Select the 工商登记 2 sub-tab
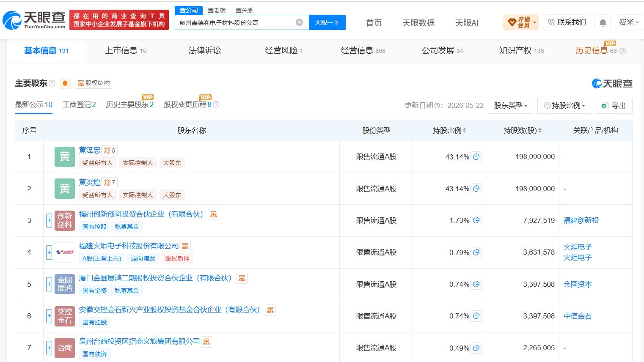This screenshot has height=362, width=644. click(x=79, y=104)
